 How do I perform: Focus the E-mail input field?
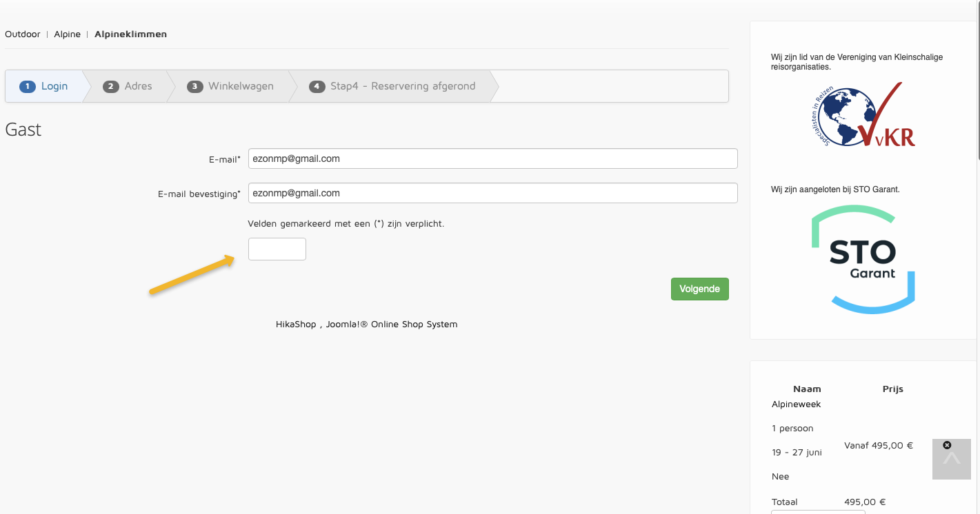(492, 158)
